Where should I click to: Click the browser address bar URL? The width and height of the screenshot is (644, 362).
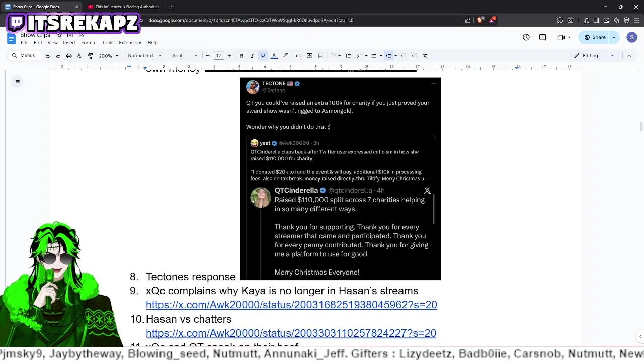click(x=251, y=20)
